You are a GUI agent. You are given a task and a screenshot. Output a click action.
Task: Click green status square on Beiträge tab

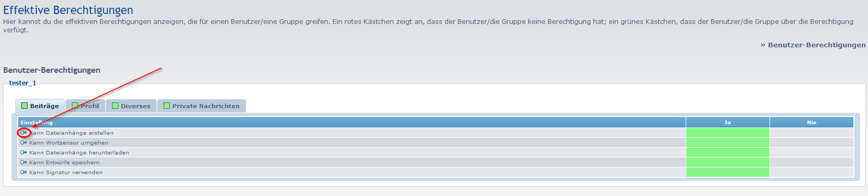24,106
